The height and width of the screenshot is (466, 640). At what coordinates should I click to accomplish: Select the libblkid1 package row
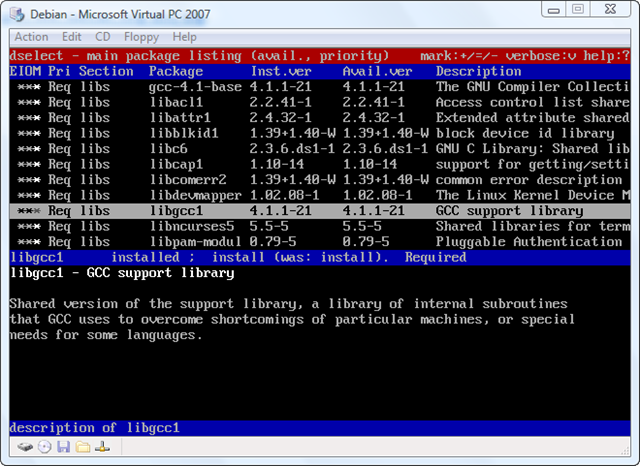pos(320,133)
